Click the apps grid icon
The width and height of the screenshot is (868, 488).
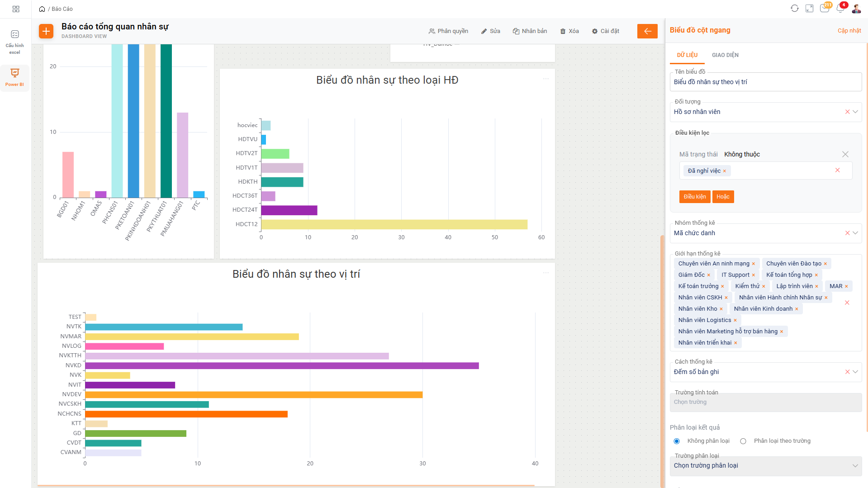click(16, 9)
